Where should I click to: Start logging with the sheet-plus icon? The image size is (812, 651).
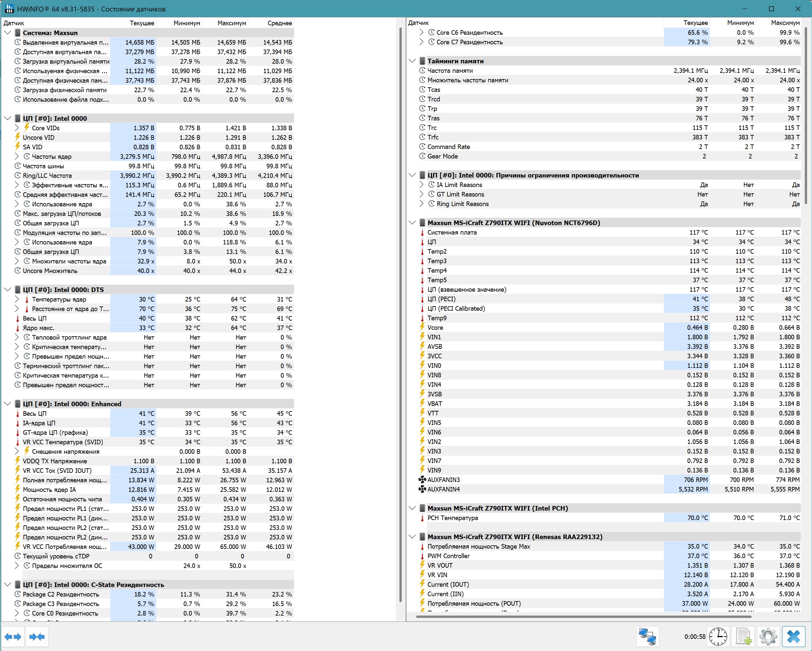pyautogui.click(x=743, y=637)
